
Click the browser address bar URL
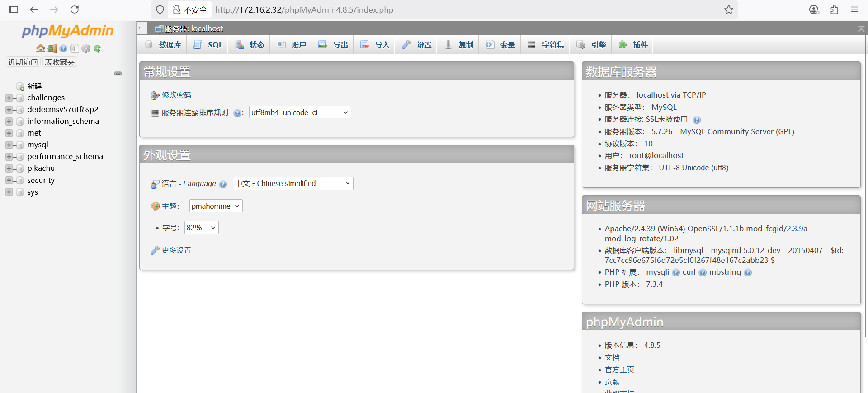click(304, 10)
